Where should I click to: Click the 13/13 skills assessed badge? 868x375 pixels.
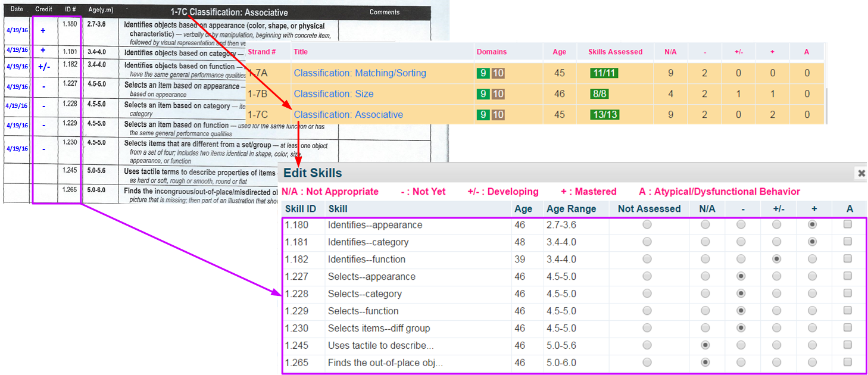pyautogui.click(x=604, y=114)
